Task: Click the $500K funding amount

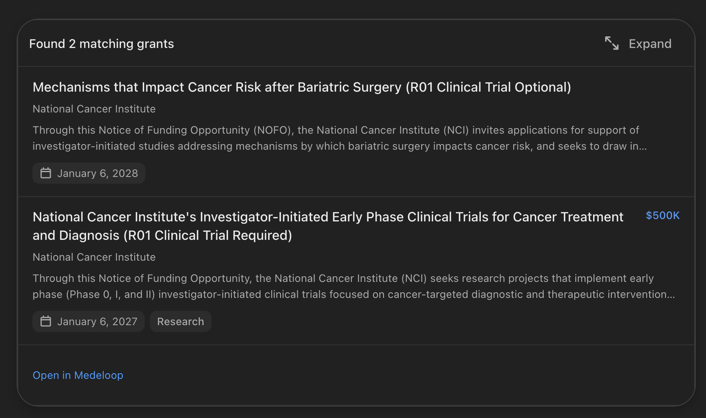Action: coord(662,216)
